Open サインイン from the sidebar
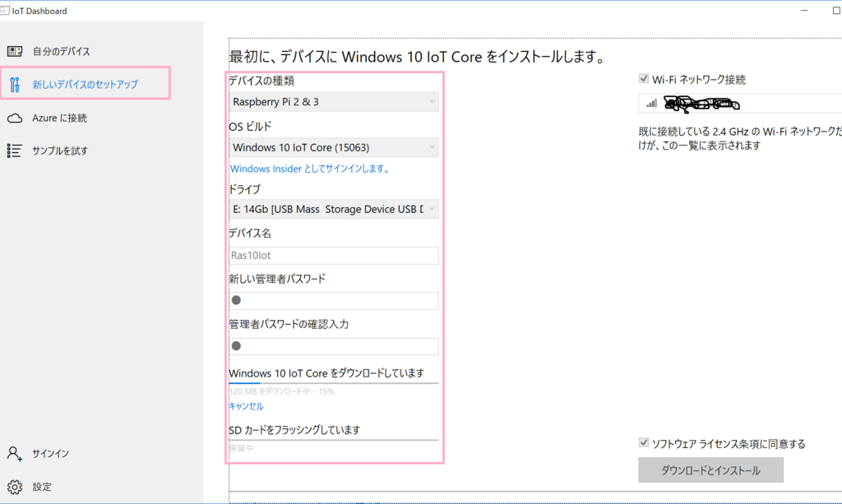842x504 pixels. tap(50, 454)
